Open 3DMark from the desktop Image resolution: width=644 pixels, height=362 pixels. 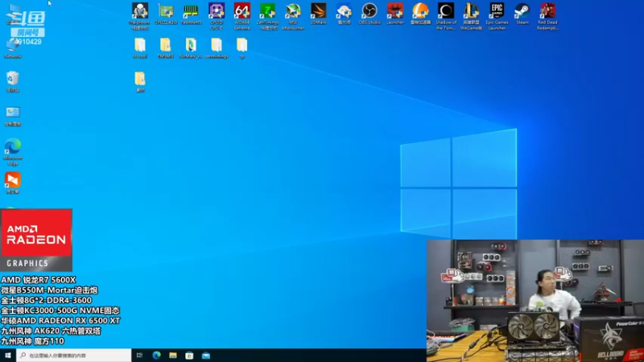318,14
